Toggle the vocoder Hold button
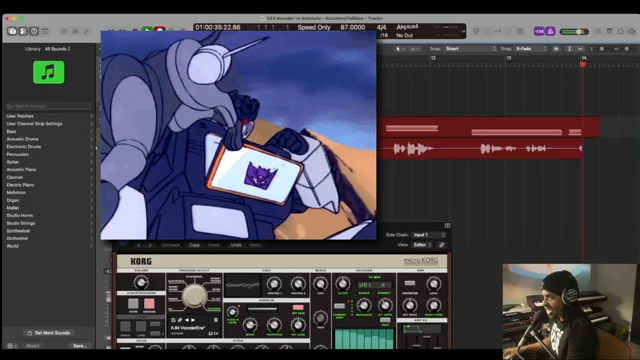 coord(385,320)
